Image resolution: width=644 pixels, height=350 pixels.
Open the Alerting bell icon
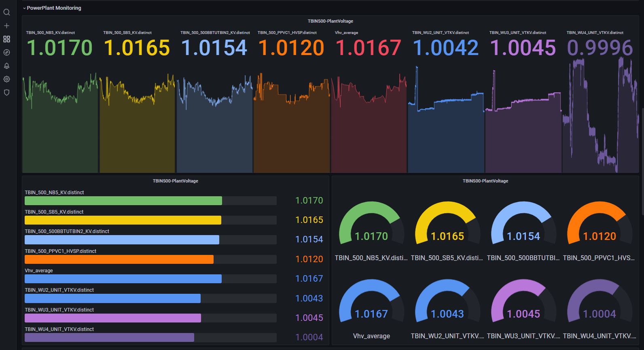6,66
